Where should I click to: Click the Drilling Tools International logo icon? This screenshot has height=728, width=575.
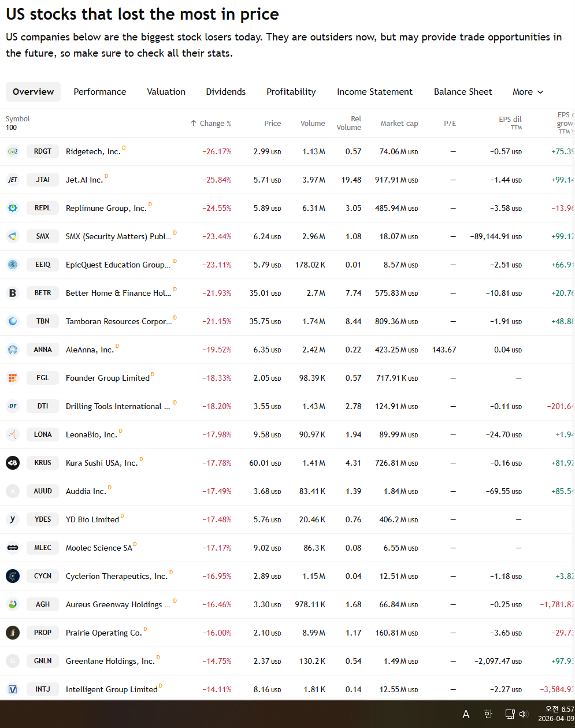click(13, 406)
